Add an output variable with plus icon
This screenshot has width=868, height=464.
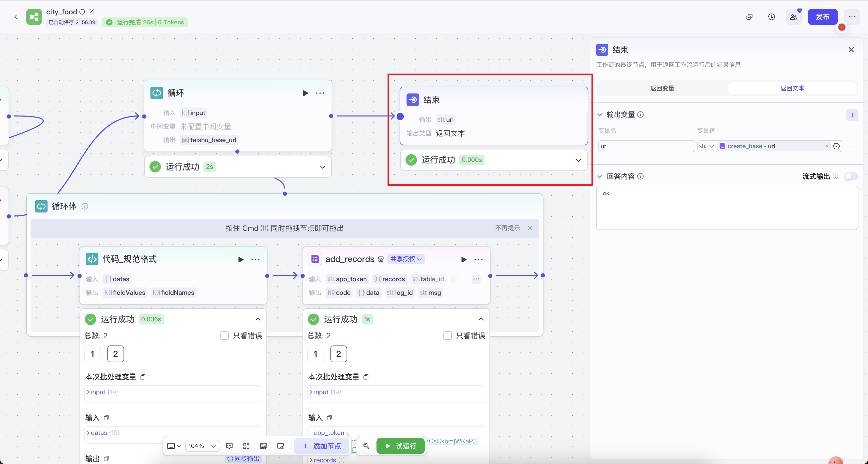coord(852,115)
